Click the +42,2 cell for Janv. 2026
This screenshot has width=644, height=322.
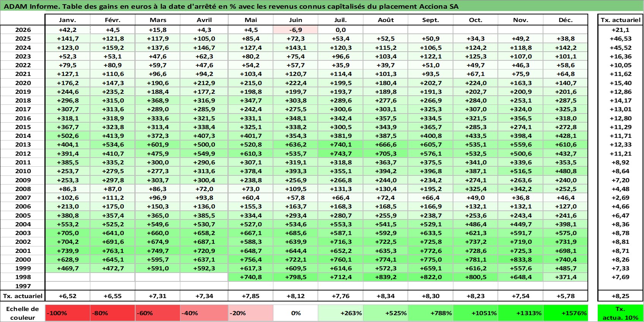[x=68, y=30]
